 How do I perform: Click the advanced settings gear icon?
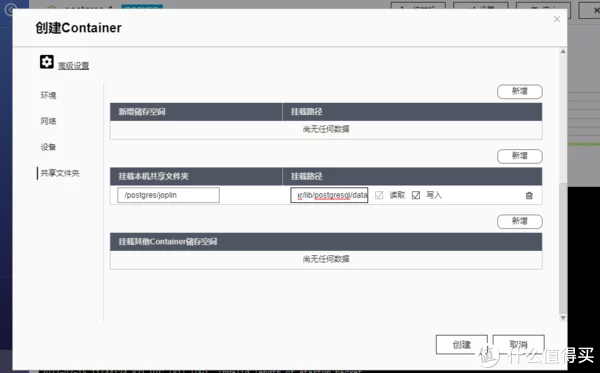(47, 62)
